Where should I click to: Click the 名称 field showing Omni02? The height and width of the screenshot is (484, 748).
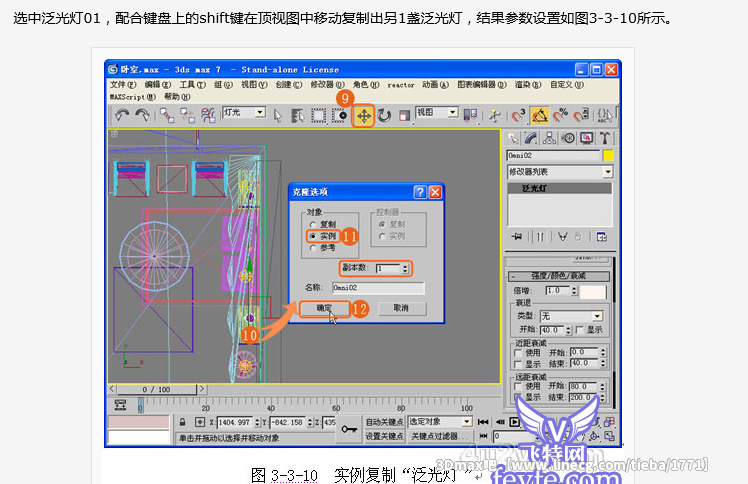378,288
